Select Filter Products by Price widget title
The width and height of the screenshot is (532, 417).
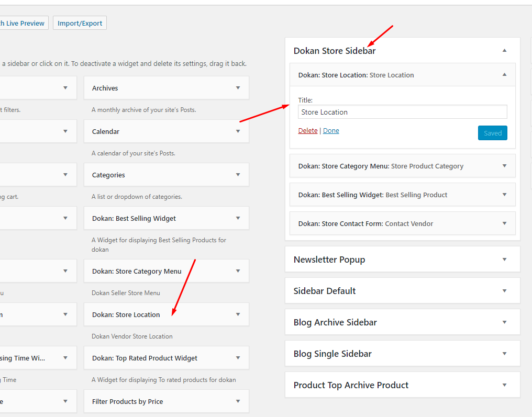128,401
